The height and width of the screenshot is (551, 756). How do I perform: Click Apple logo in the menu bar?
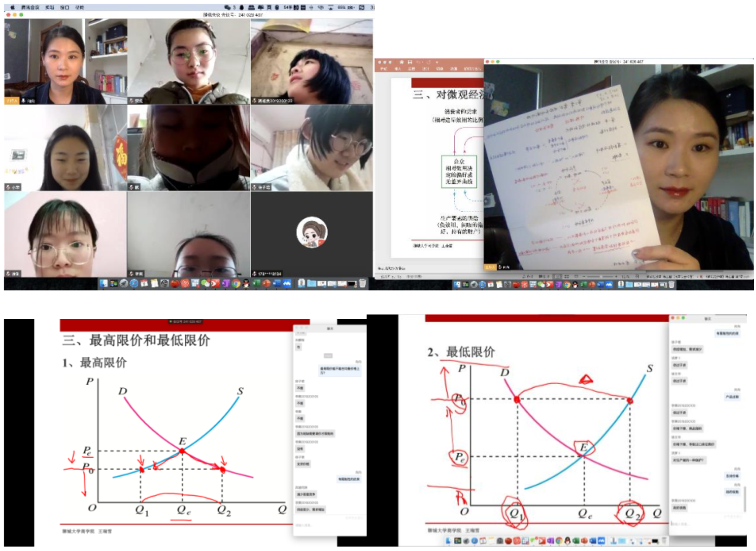tap(12, 7)
